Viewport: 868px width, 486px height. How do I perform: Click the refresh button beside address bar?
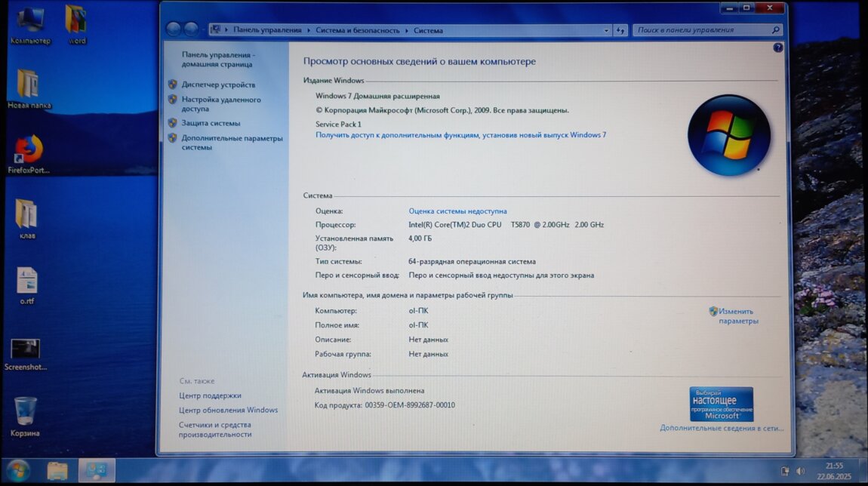620,30
